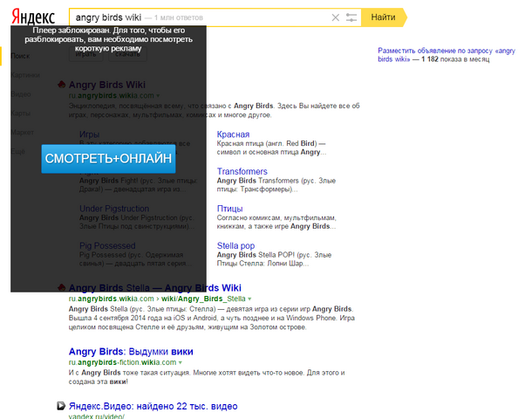Click the '1 182 показа в месяц' text
Viewport: 532px width, 419px height.
point(455,59)
